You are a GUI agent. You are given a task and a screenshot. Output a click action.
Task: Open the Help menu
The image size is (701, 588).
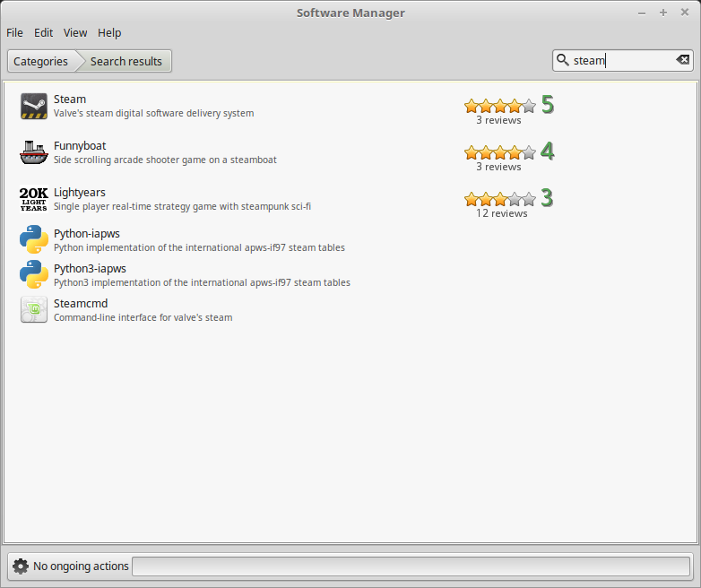[x=109, y=32]
